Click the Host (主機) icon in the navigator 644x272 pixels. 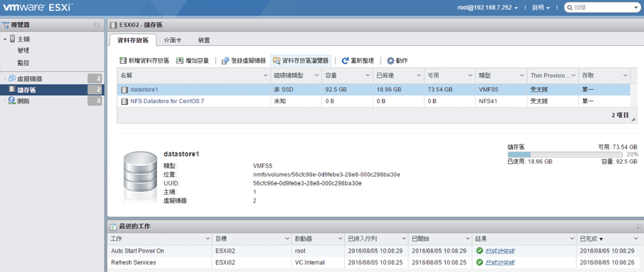[x=12, y=39]
